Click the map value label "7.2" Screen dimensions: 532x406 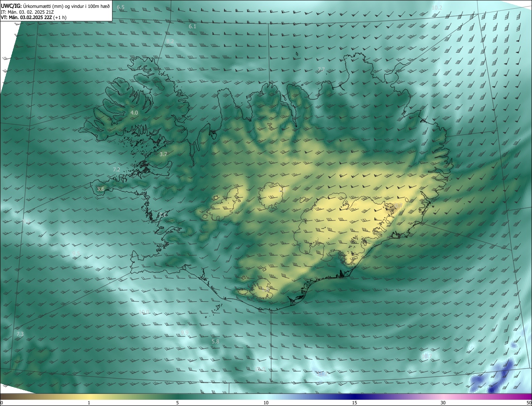click(x=116, y=169)
